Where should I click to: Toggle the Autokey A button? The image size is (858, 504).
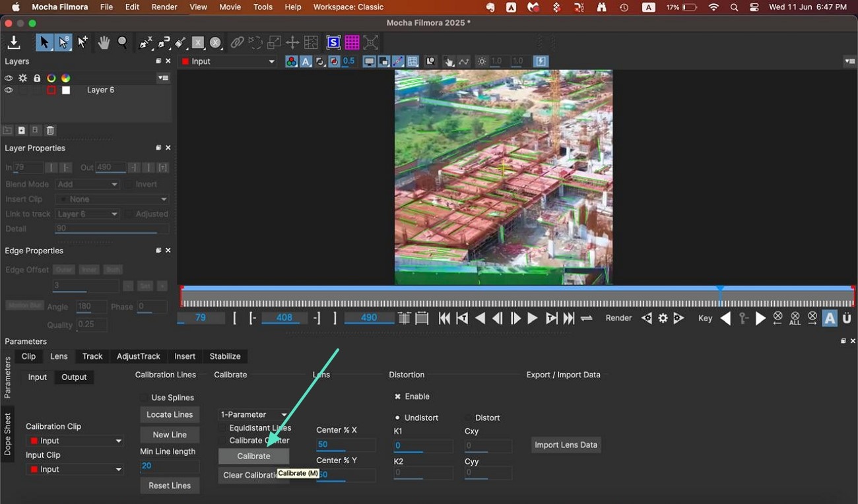click(830, 318)
